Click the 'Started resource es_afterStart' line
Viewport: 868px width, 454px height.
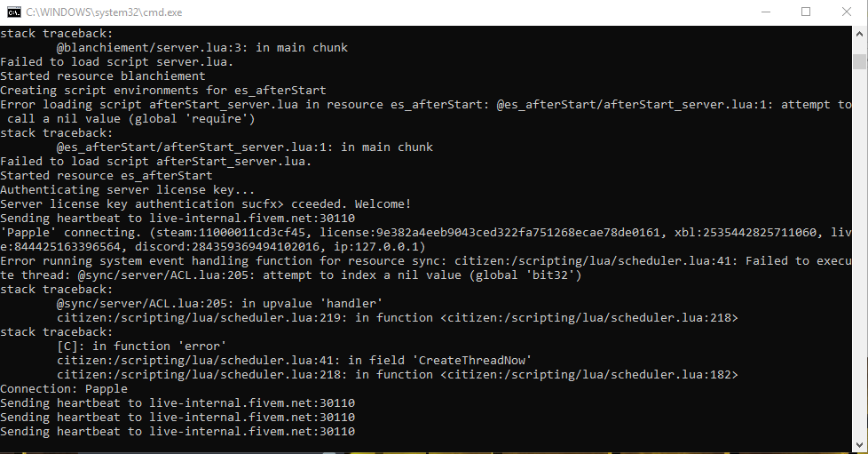coord(107,176)
